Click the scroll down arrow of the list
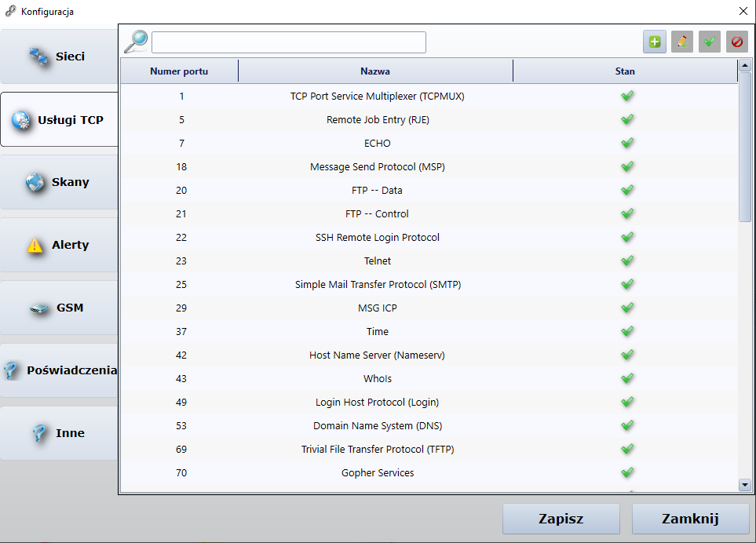This screenshot has height=543, width=756. [x=745, y=485]
